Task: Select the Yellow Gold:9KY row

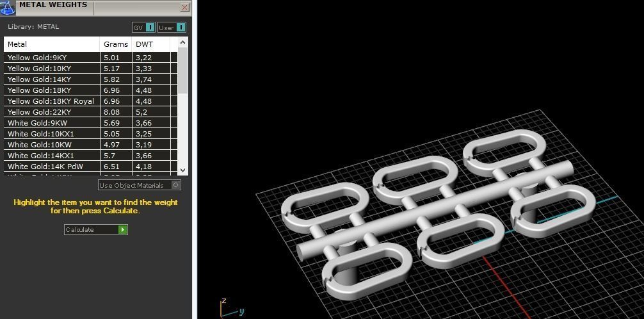Action: pyautogui.click(x=90, y=57)
